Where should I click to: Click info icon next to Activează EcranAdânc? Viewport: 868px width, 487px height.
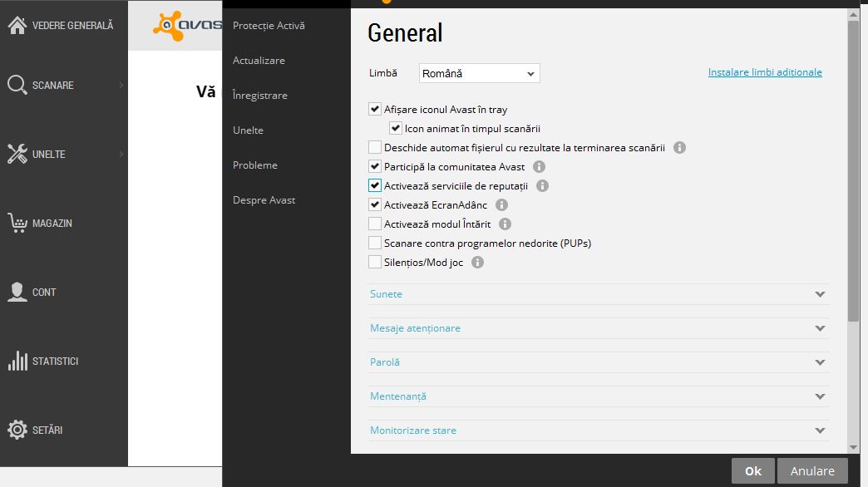point(501,204)
